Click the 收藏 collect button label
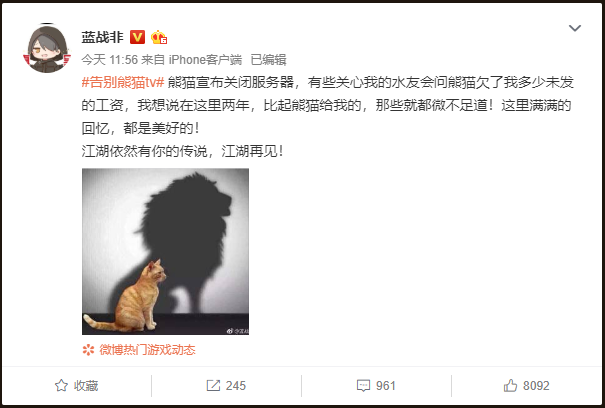Screen dimensions: 605x408 (86, 386)
